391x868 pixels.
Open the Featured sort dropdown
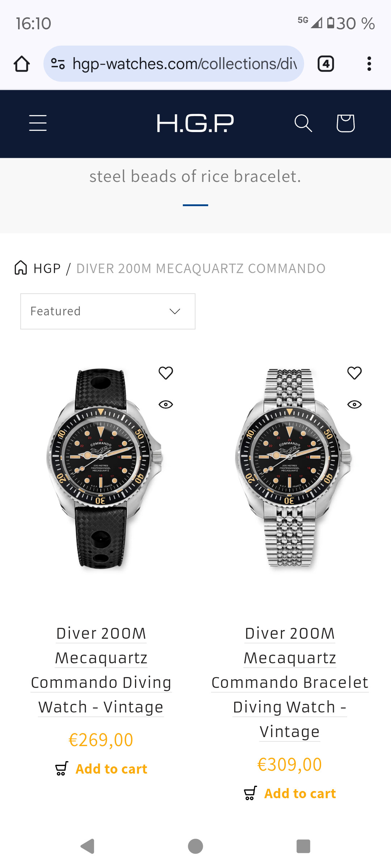click(x=108, y=311)
